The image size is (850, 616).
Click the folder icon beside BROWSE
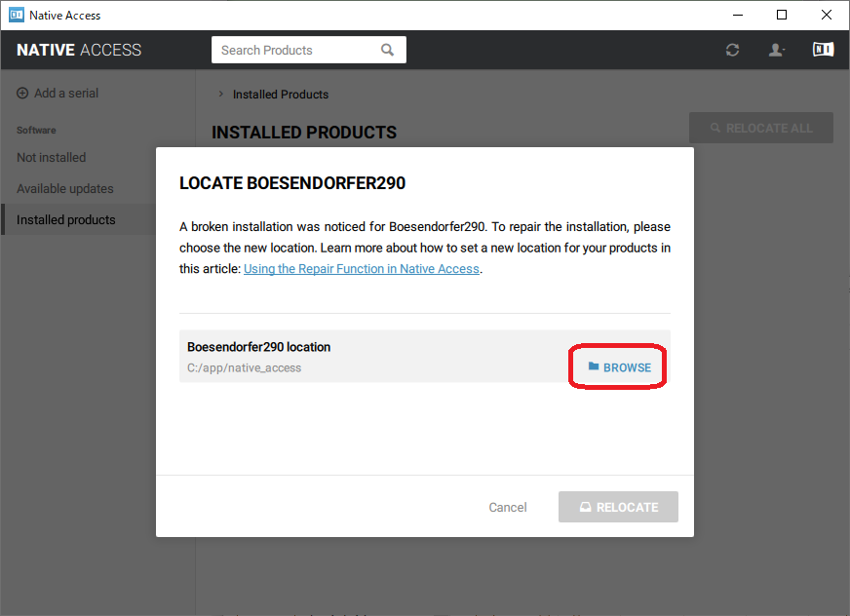(594, 367)
